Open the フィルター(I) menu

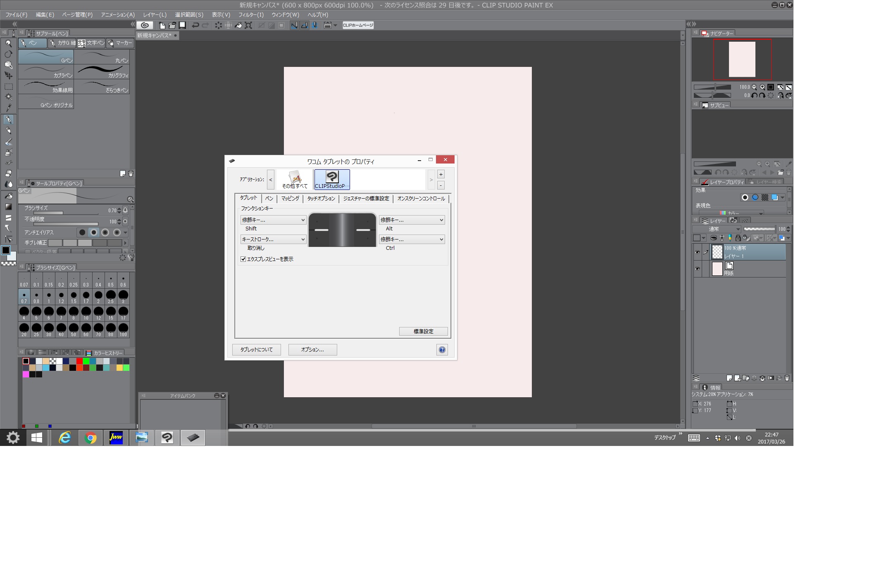251,14
